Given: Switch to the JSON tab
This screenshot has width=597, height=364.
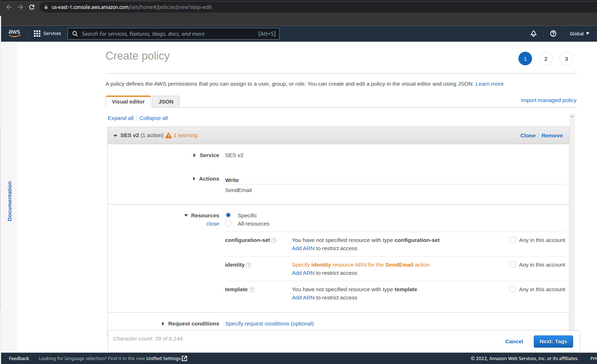Looking at the screenshot, I should tap(165, 101).
